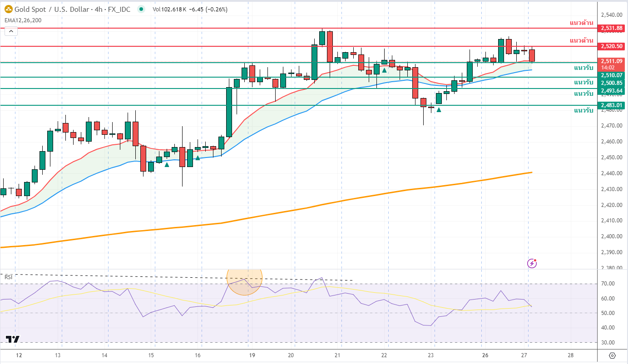The height and width of the screenshot is (364, 628).
Task: Click the RSI pane label
Action: click(x=8, y=276)
